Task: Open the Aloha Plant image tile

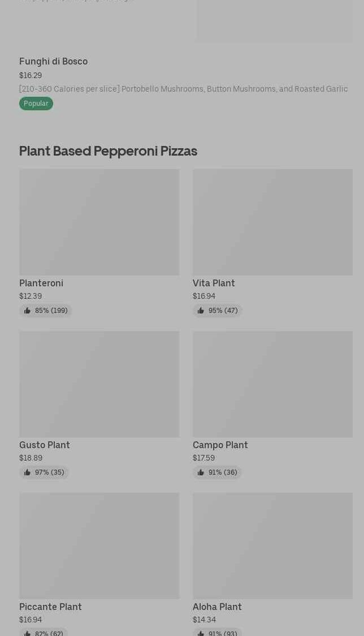Action: 272,545
